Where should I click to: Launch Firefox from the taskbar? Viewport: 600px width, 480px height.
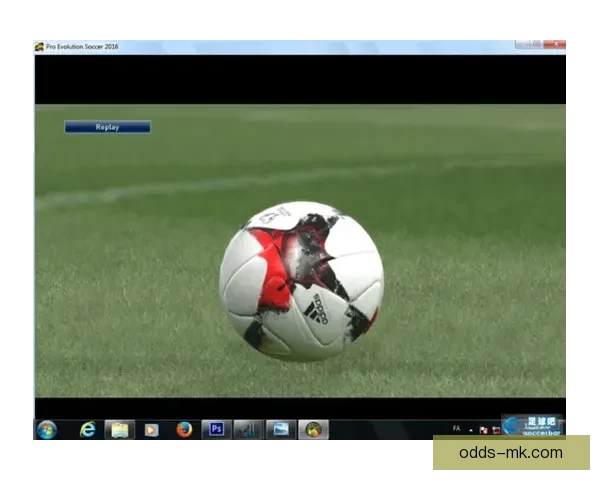(184, 429)
